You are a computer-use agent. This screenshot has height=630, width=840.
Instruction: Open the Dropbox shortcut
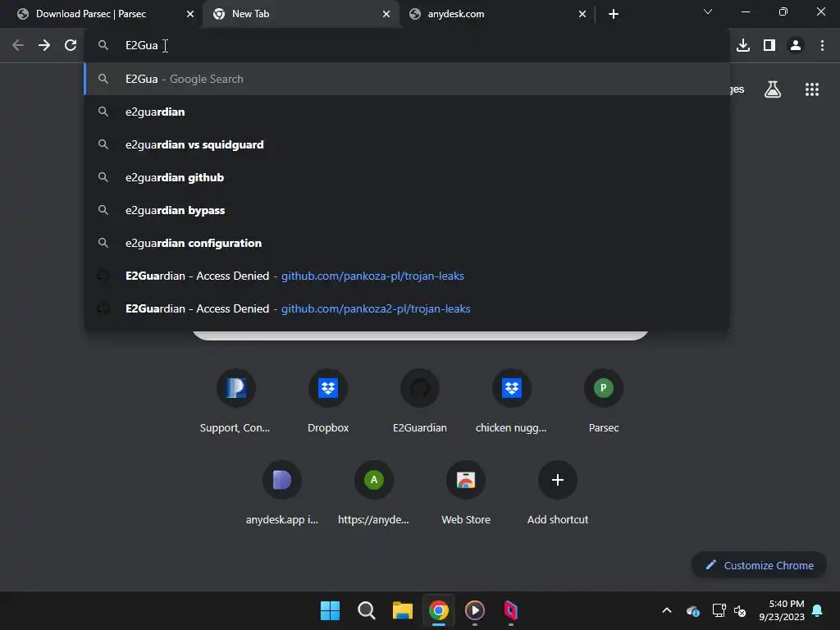328,400
